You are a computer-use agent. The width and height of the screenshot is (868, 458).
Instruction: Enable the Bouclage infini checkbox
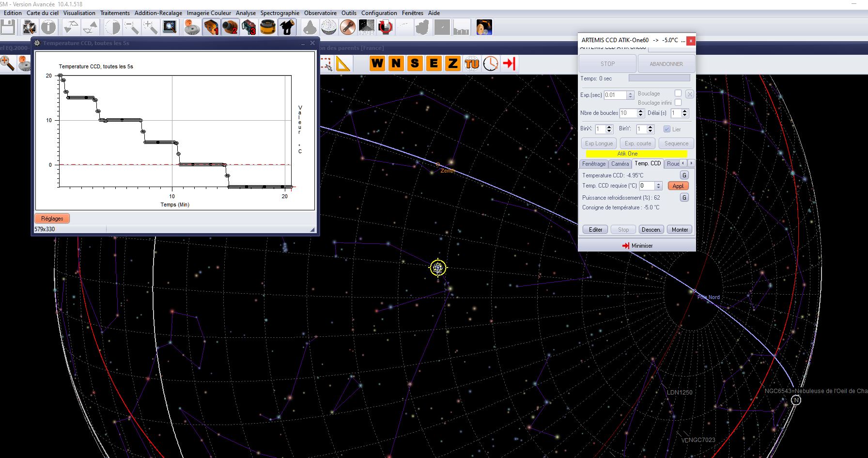678,102
